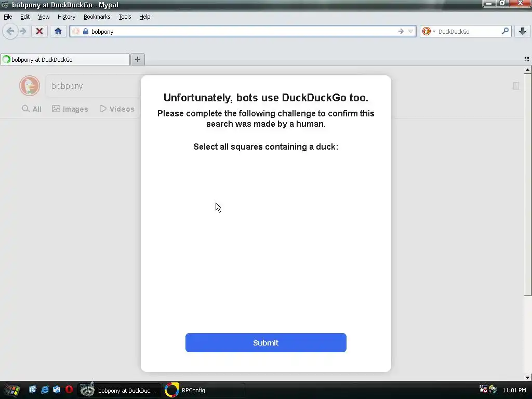The height and width of the screenshot is (399, 532).
Task: Go to the Home page icon
Action: 58,32
